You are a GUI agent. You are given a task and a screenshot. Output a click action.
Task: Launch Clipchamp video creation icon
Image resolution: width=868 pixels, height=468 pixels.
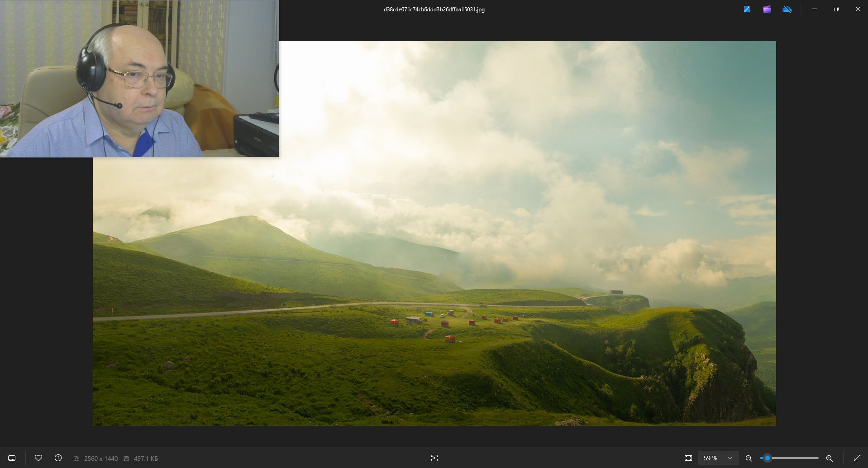pos(767,9)
